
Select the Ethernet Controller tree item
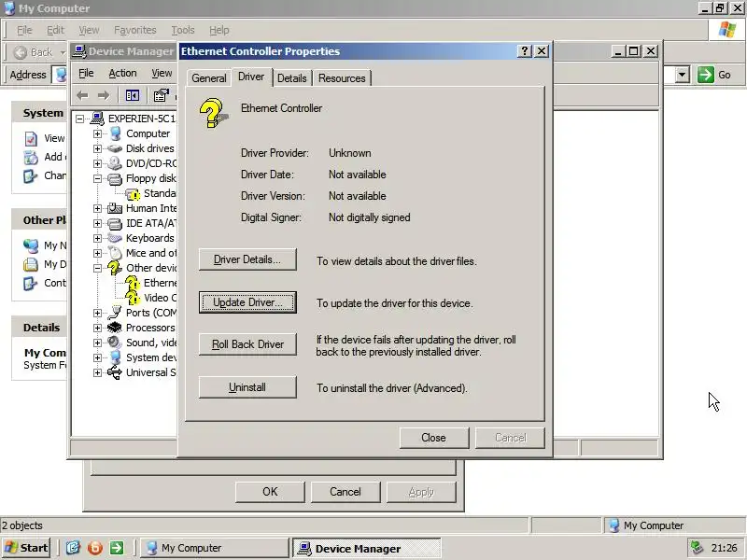(160, 283)
